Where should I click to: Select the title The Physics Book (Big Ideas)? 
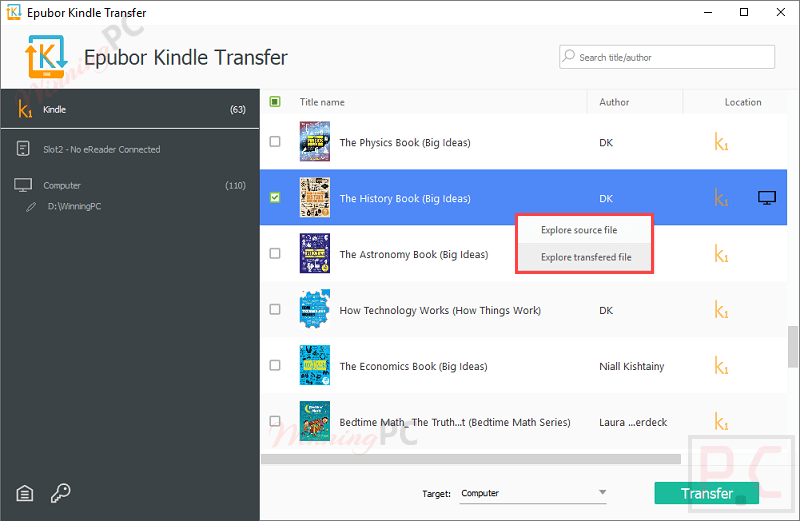pyautogui.click(x=405, y=142)
